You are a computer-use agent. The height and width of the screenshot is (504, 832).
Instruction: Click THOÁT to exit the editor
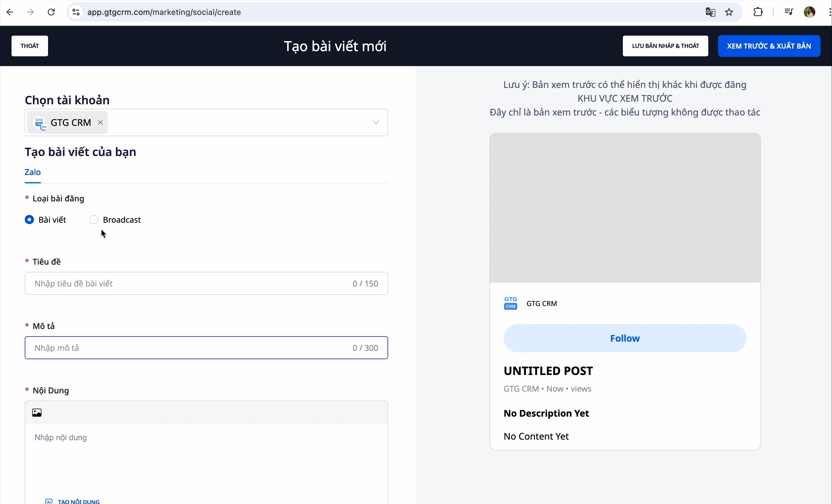[x=30, y=46]
